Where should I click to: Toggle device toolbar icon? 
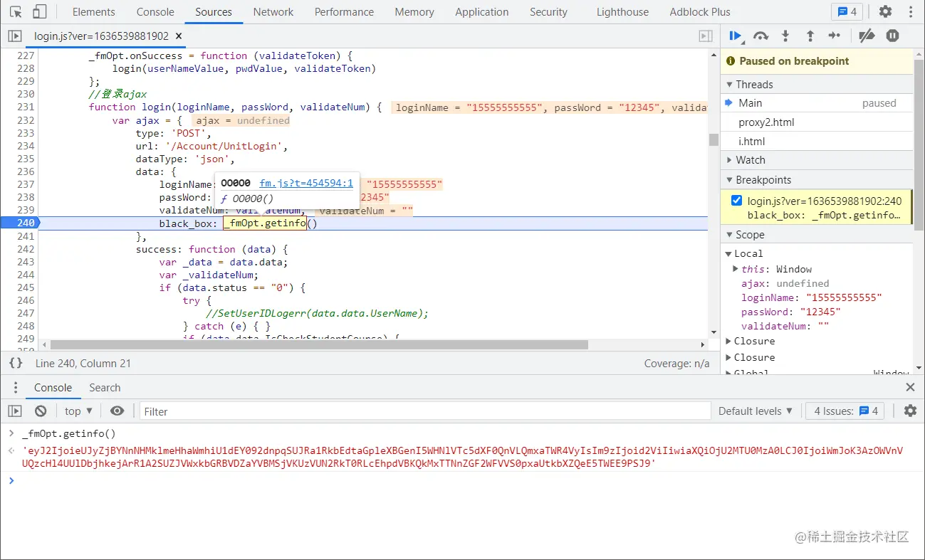click(40, 12)
